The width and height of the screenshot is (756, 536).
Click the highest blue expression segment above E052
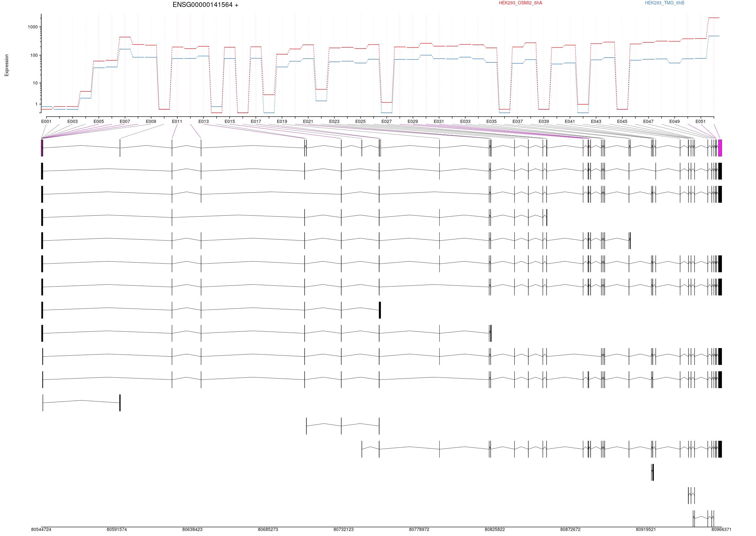pos(714,36)
